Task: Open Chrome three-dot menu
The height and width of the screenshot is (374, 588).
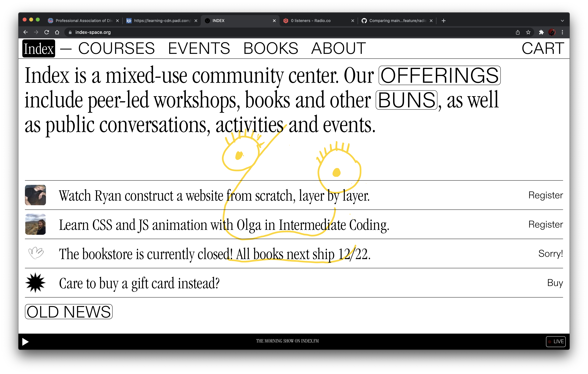Action: (x=562, y=32)
